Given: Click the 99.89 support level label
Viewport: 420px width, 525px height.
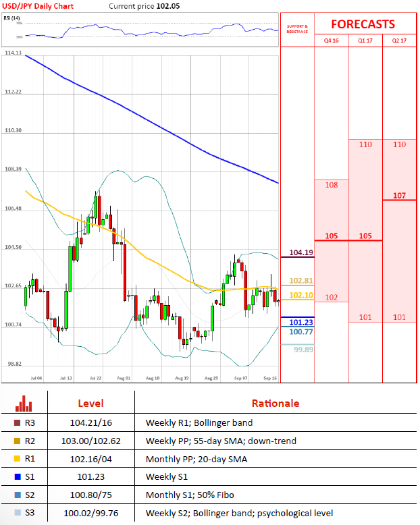Looking at the screenshot, I should 303,350.
